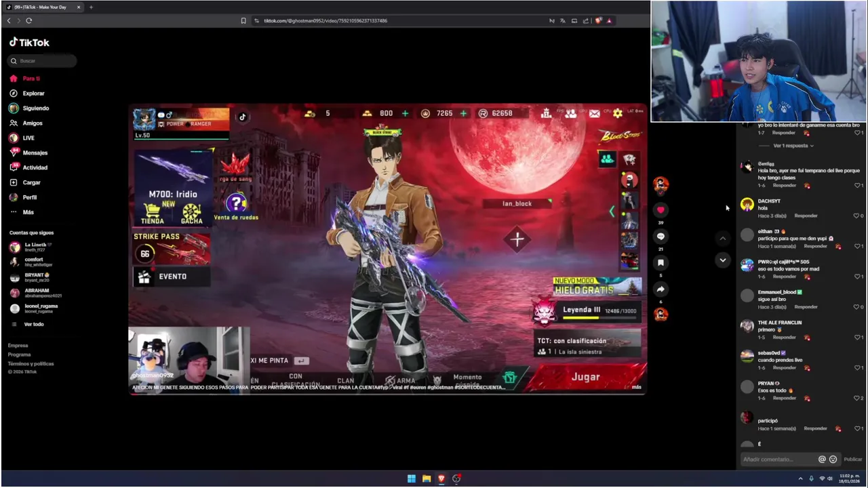Click the translate page icon
The width and height of the screenshot is (868, 488).
point(562,21)
